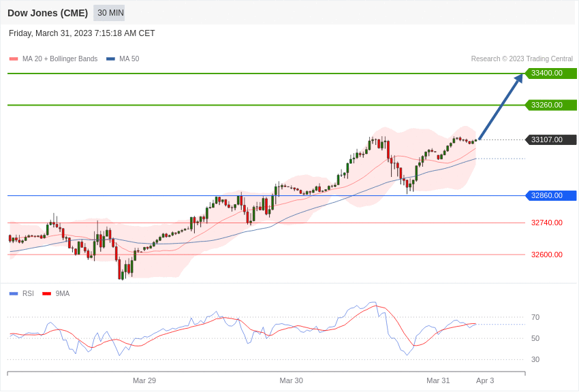Click the 33400.00 green resistance label
Screen dimensions: 579x392
[x=550, y=73]
